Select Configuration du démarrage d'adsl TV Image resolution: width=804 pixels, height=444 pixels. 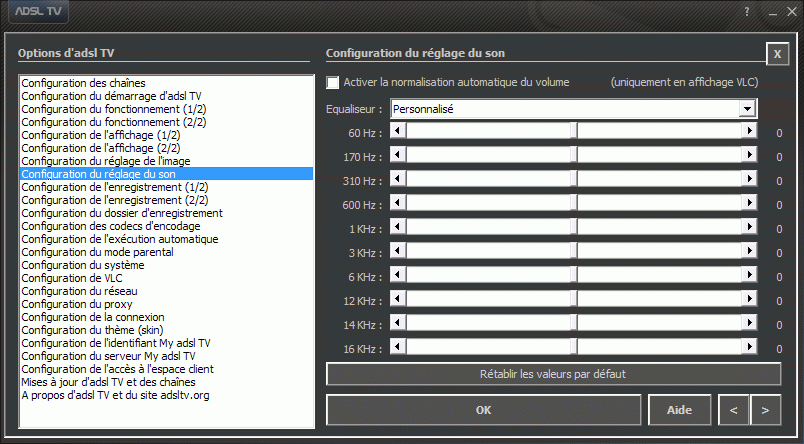(166, 96)
